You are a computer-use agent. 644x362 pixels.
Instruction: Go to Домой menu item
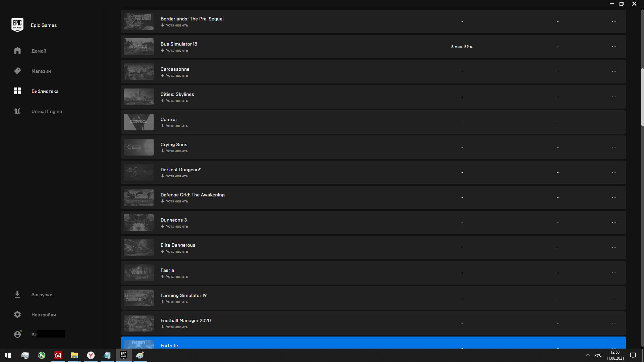point(39,51)
